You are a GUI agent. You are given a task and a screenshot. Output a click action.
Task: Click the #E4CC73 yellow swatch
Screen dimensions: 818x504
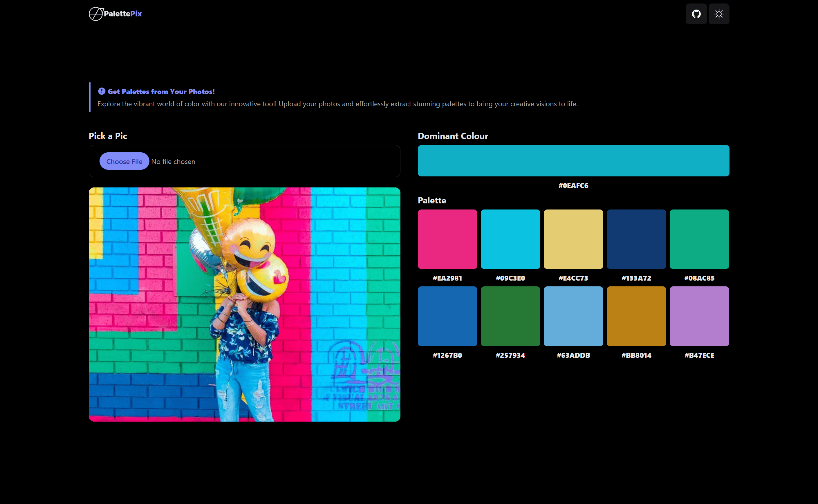coord(573,239)
